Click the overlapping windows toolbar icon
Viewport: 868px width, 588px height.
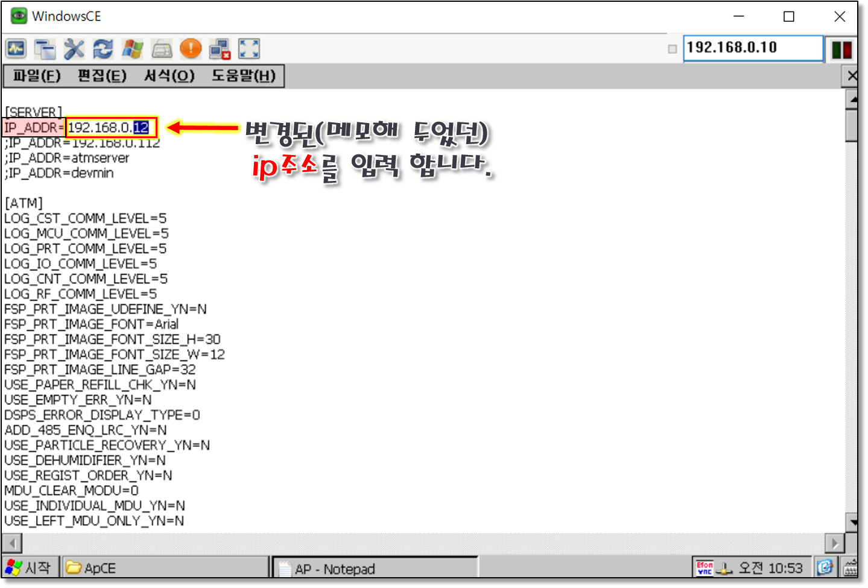pyautogui.click(x=45, y=49)
